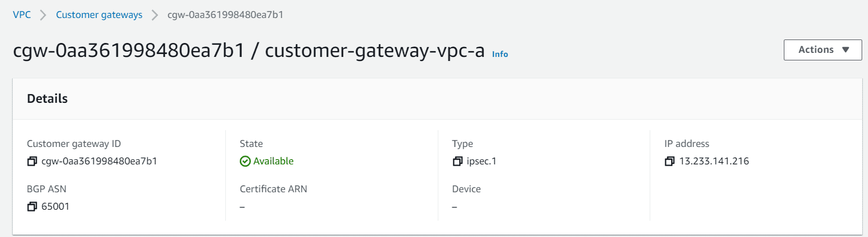Open the Actions menu button

(823, 50)
